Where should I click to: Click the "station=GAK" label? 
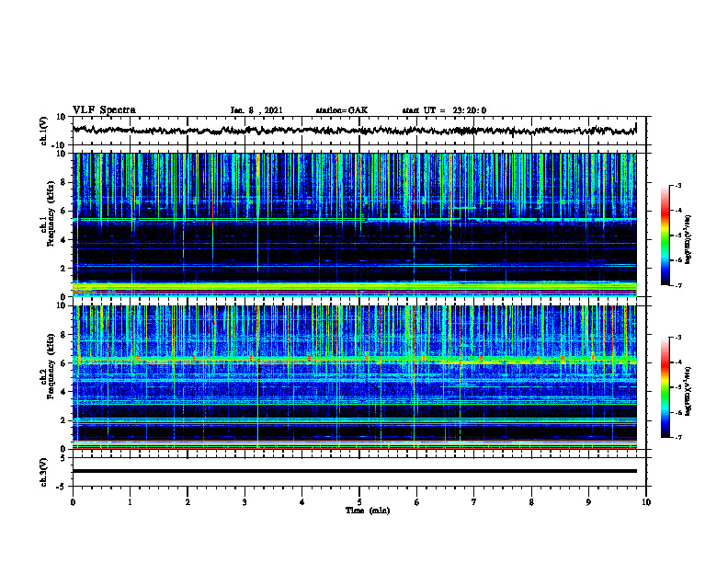coord(342,110)
